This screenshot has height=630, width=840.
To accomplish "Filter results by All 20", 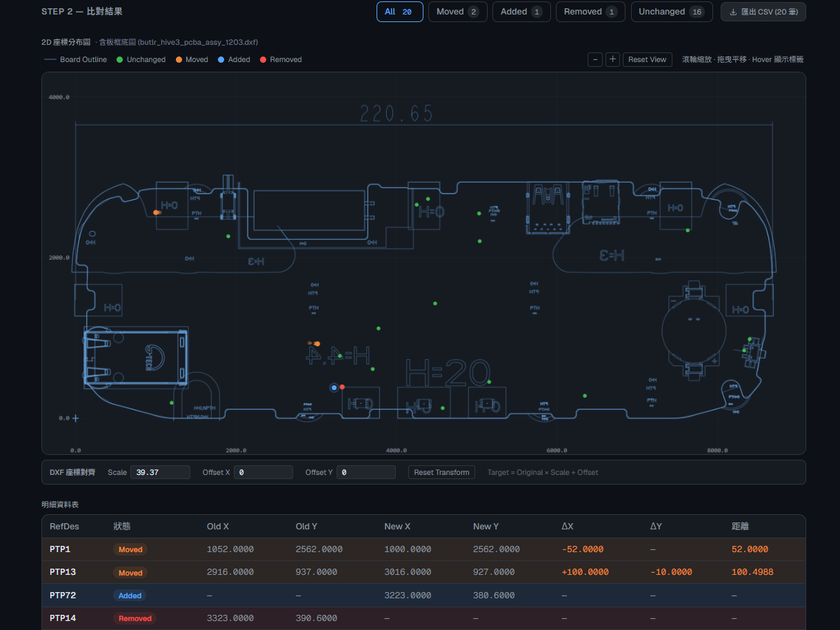I will click(x=400, y=12).
